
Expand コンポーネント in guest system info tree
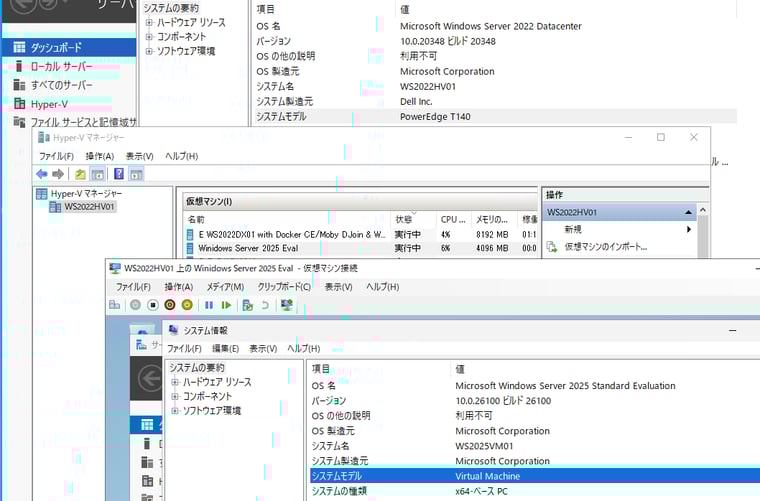click(x=175, y=396)
